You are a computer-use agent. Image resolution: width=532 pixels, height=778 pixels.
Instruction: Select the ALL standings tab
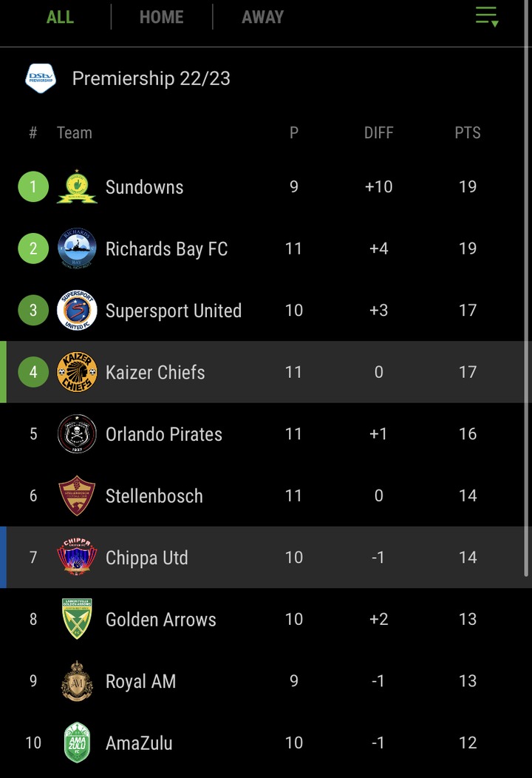coord(60,17)
